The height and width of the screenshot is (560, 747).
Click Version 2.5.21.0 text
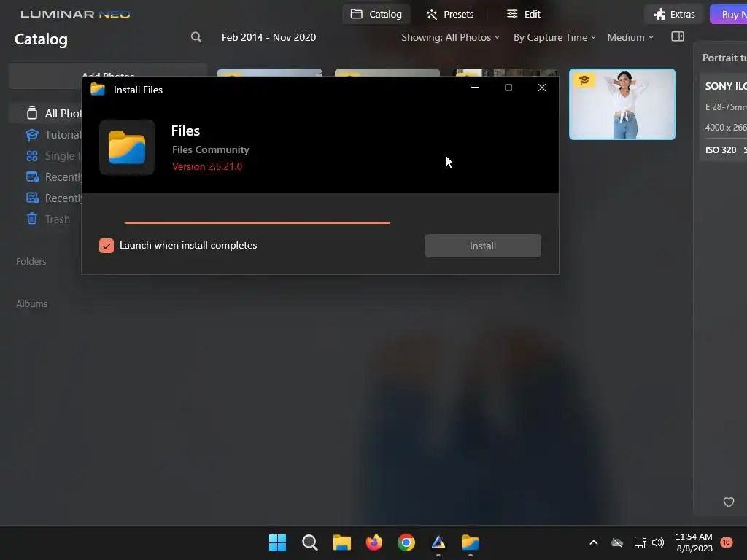click(x=206, y=166)
